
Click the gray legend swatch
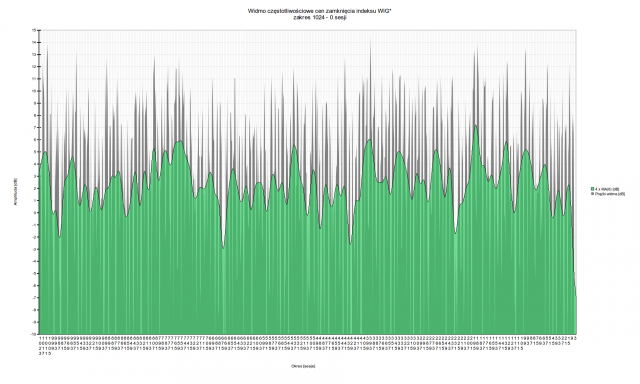coord(592,194)
